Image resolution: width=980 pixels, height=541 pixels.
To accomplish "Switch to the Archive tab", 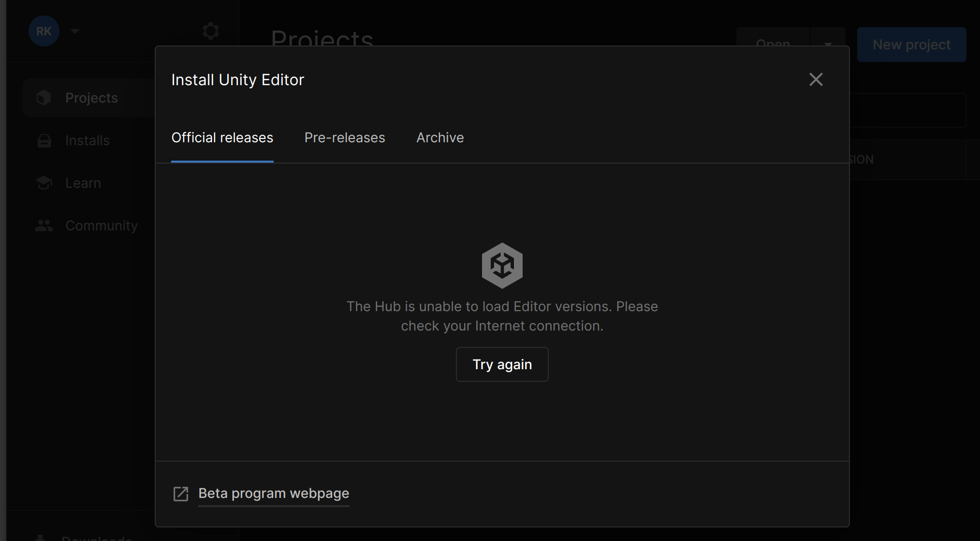I will click(x=440, y=138).
